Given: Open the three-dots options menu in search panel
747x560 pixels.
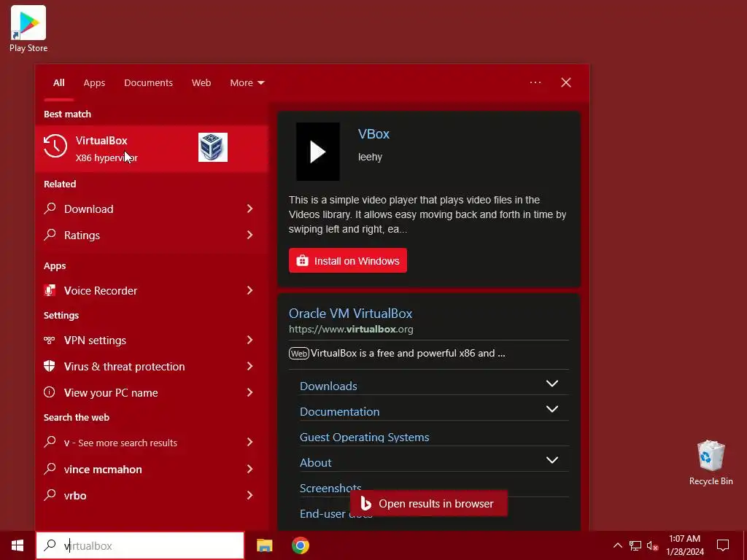Looking at the screenshot, I should [535, 82].
